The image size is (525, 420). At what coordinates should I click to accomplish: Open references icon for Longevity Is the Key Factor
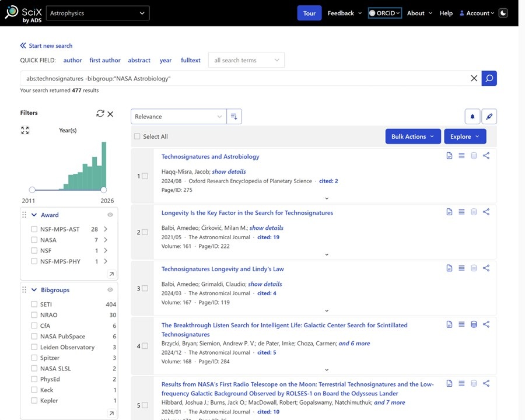(x=461, y=212)
